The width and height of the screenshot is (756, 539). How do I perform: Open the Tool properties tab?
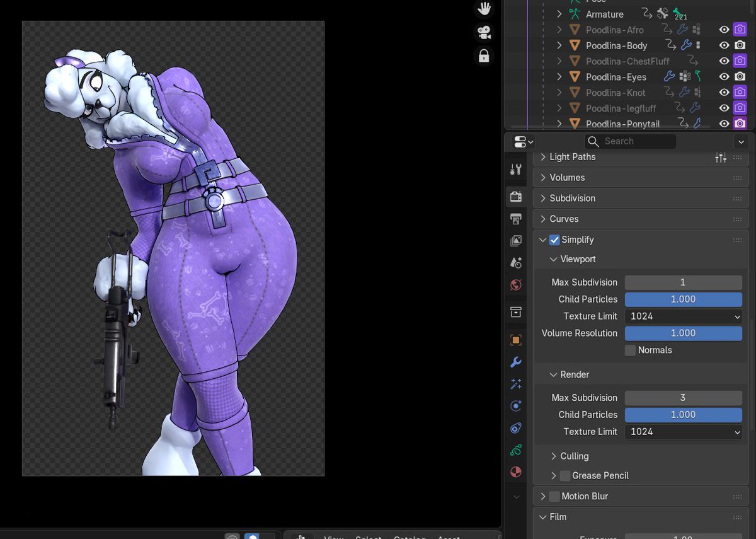click(x=516, y=169)
